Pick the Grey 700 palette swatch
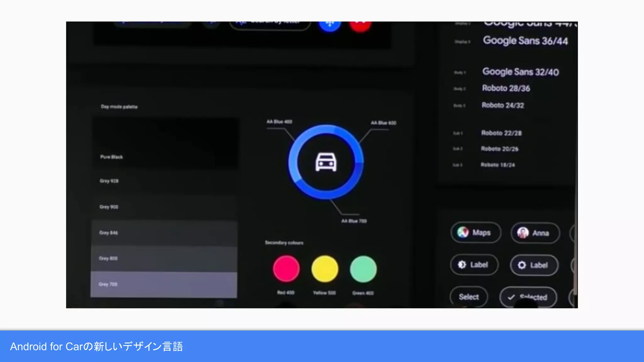 164,285
